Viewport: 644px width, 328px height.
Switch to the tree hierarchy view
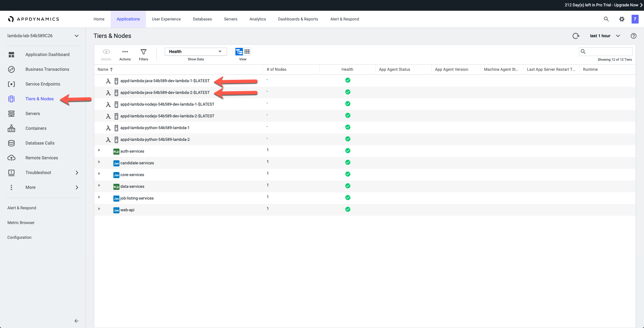pyautogui.click(x=239, y=52)
